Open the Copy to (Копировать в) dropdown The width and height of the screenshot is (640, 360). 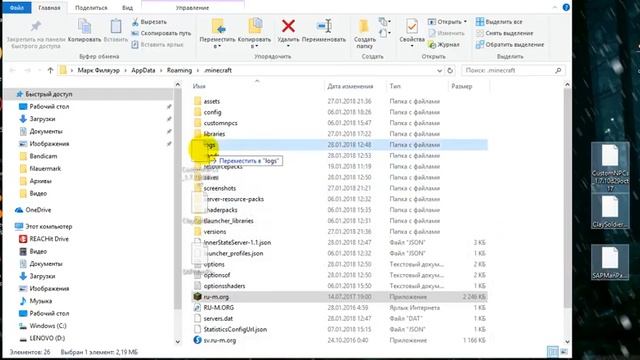[254, 42]
